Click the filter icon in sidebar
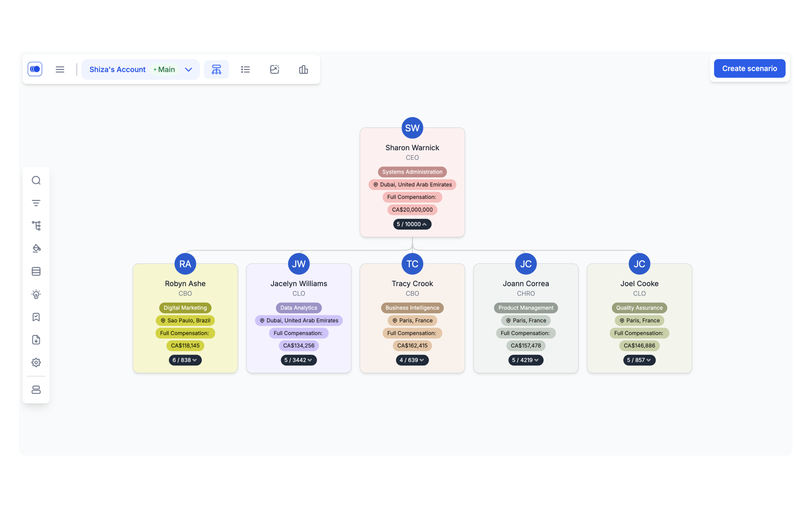Viewport: 812px width, 507px height. 36,203
